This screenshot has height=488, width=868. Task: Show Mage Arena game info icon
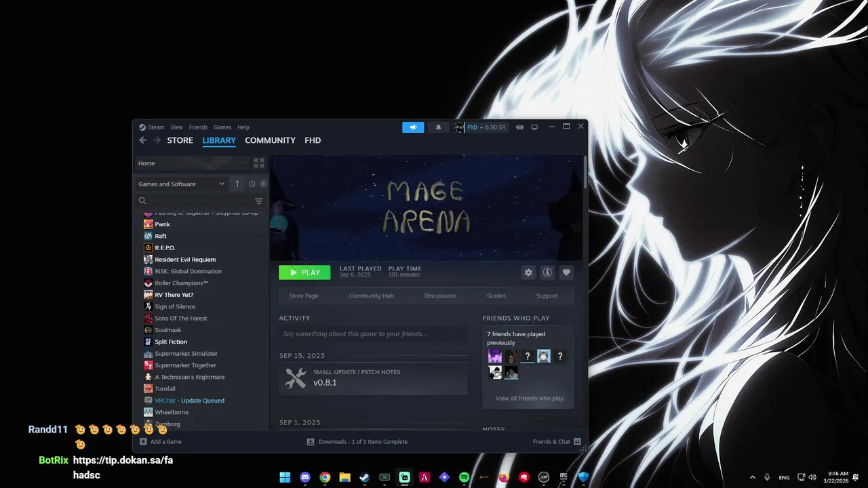pos(547,272)
